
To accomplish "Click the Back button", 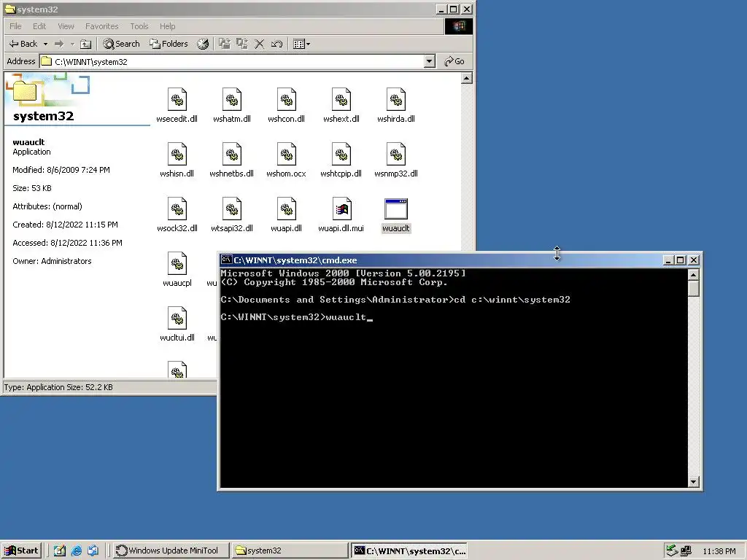I will 23,44.
